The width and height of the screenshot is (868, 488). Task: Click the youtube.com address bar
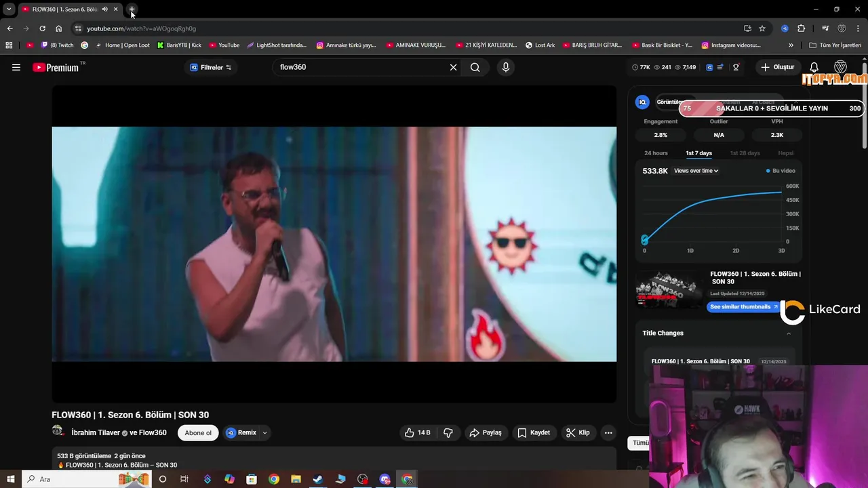pos(407,28)
